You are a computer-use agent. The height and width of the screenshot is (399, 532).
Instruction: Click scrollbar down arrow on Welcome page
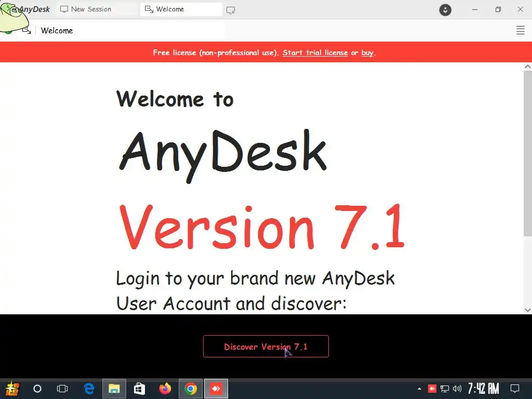pos(528,310)
